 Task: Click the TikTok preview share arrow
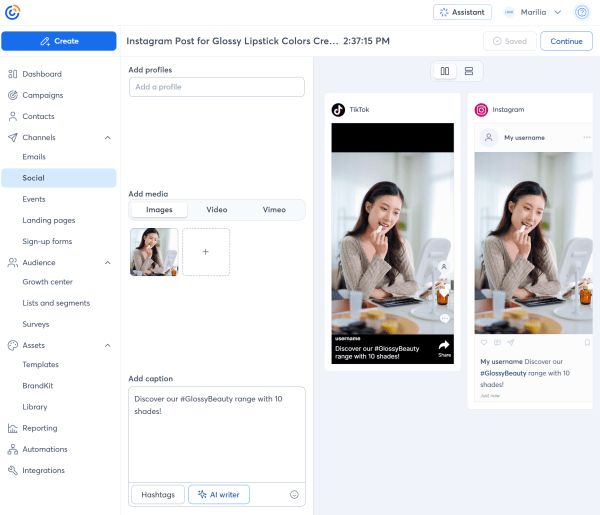(x=444, y=345)
